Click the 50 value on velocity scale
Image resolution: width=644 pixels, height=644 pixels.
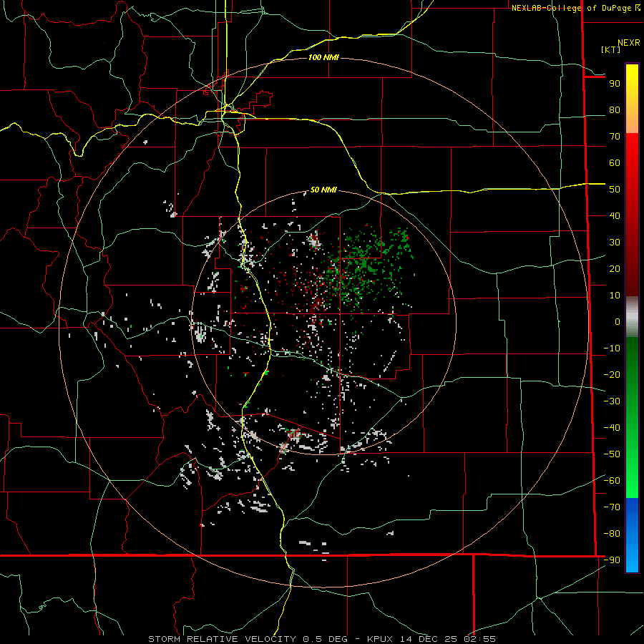click(615, 190)
